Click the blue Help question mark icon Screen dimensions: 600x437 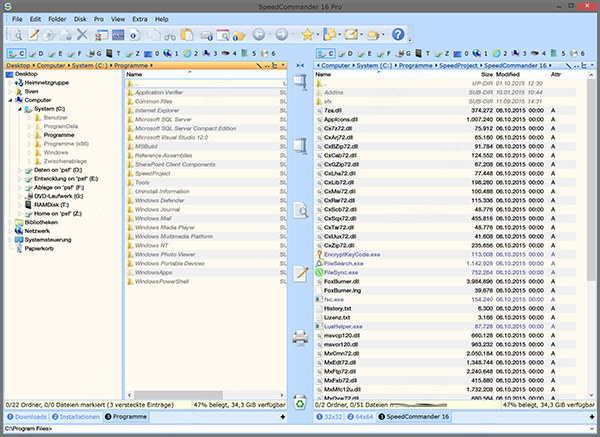[x=398, y=36]
